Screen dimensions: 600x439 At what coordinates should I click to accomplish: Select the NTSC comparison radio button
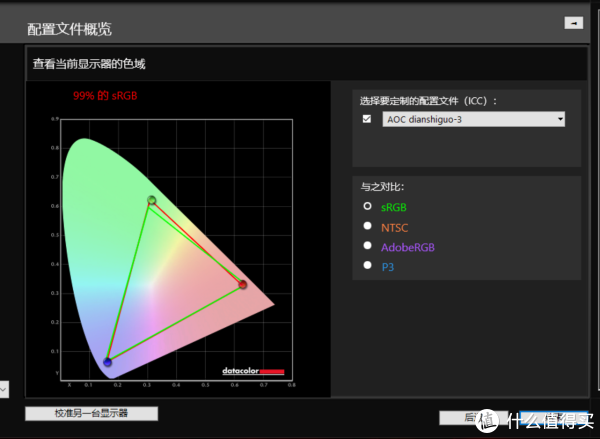367,226
